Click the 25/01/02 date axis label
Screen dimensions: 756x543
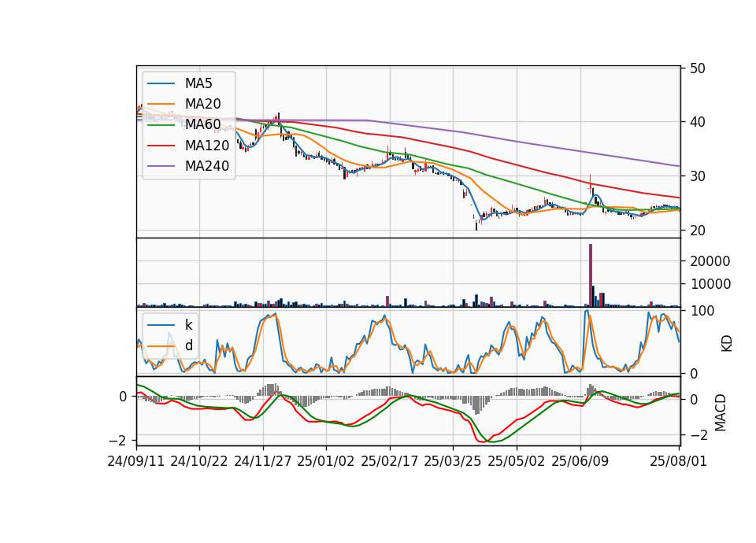[x=326, y=461]
